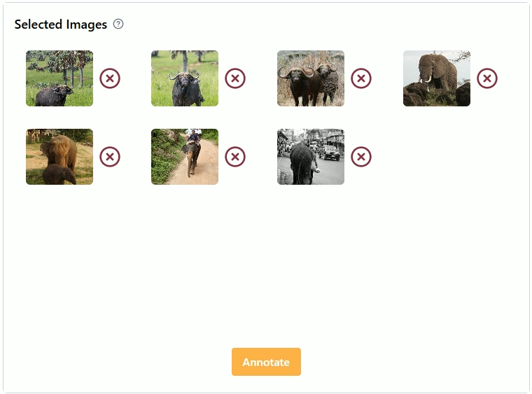Click the adult elephant in the calf thumbnail

[60, 149]
